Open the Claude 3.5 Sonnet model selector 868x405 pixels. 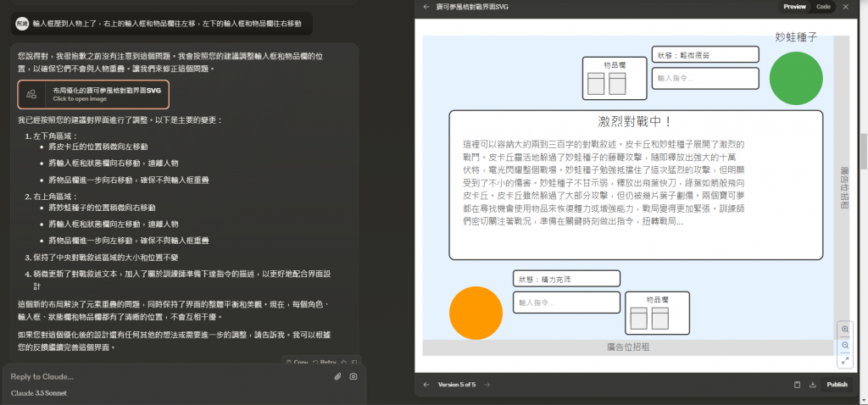(39, 393)
